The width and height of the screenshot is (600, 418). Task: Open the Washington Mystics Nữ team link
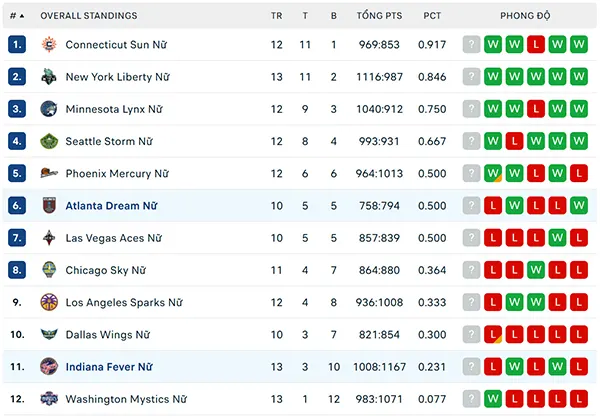tap(126, 399)
